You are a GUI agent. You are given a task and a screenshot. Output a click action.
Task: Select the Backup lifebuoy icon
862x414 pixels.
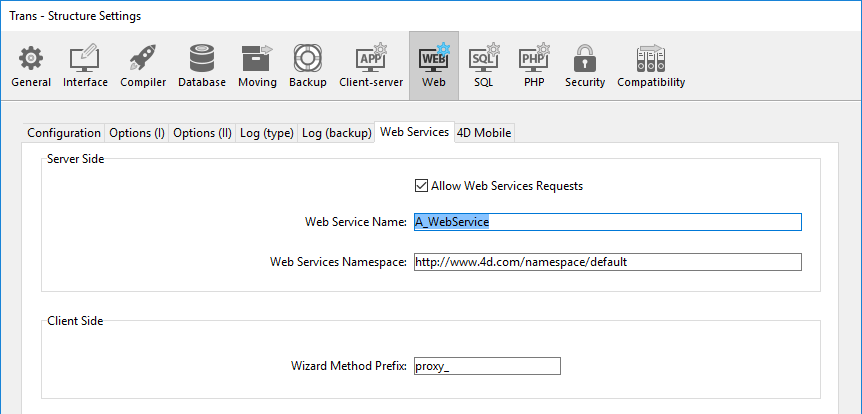307,66
